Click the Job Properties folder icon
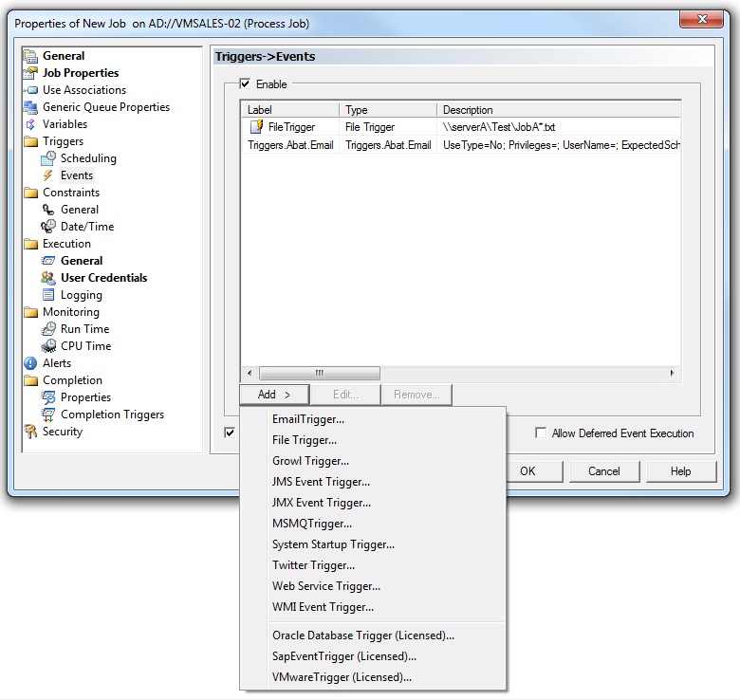The image size is (740, 700). 30,73
